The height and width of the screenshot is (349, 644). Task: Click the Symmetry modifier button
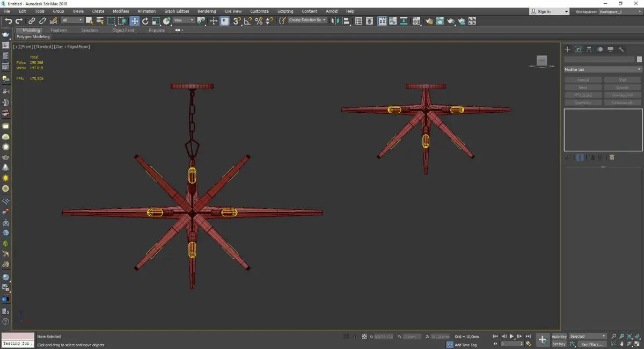[x=583, y=103]
